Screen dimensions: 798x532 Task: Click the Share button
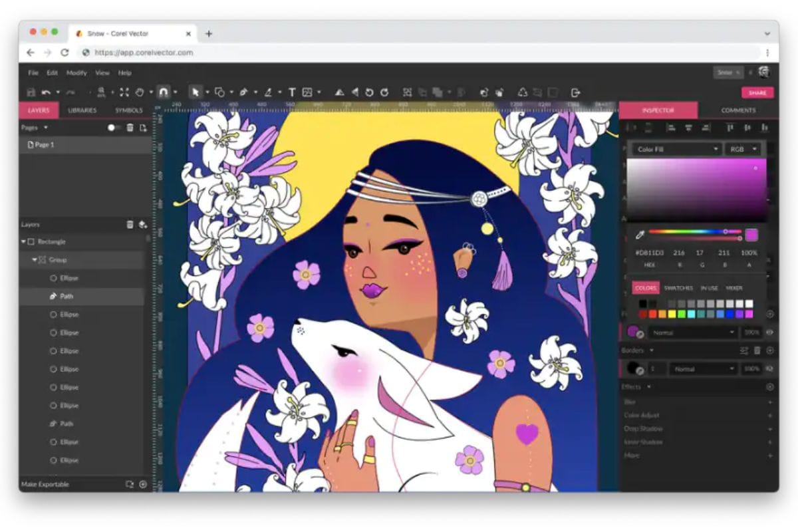click(x=757, y=92)
